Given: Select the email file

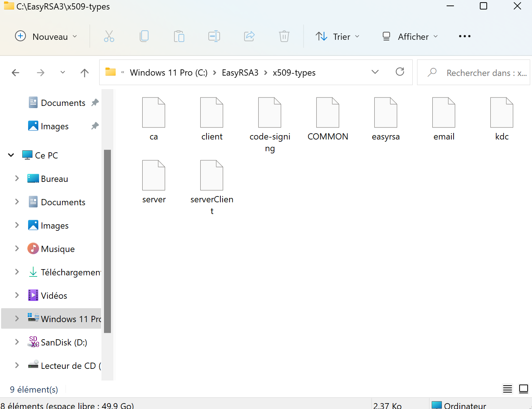Looking at the screenshot, I should coord(444,119).
